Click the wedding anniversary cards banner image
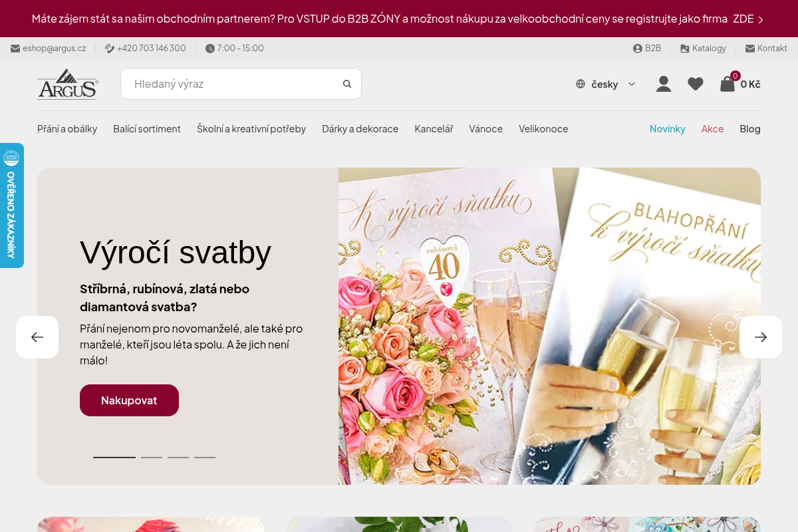The width and height of the screenshot is (798, 532). click(549, 326)
